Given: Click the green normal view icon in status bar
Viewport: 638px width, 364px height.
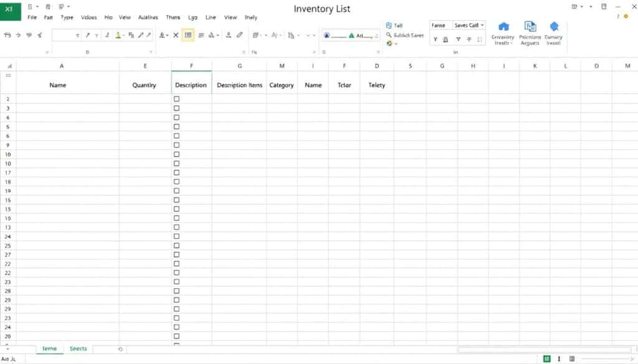Looking at the screenshot, I should click(x=547, y=359).
